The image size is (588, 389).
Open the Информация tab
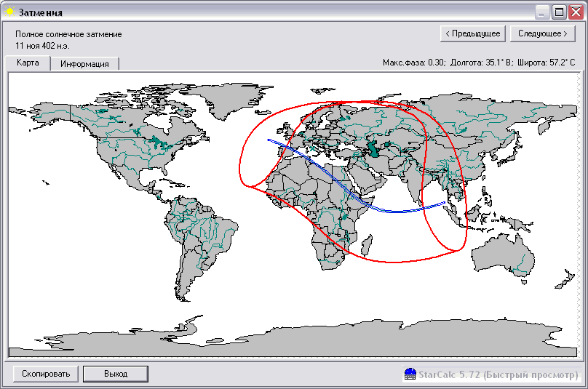point(84,64)
